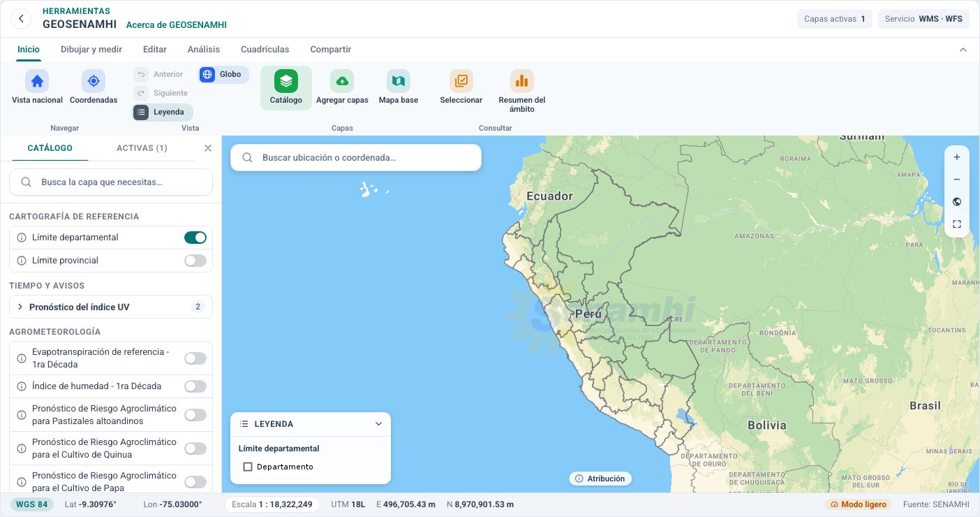Expand Pronóstico del índice UV group
Viewport: 980px width, 517px height.
111,307
